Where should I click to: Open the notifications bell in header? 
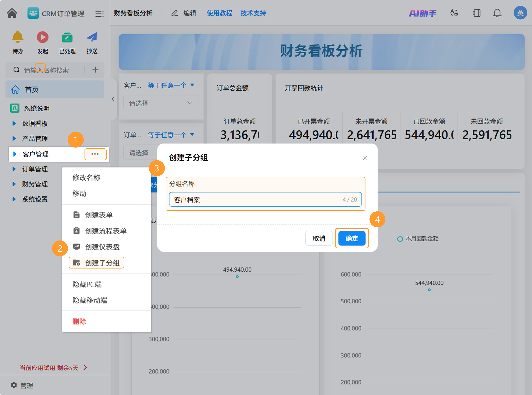pos(497,13)
